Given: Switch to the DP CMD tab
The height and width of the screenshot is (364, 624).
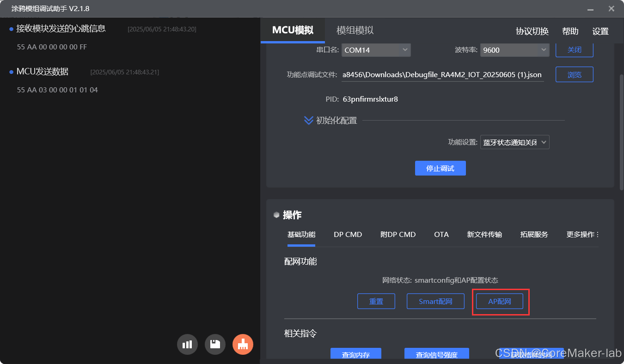Looking at the screenshot, I should click(x=348, y=234).
